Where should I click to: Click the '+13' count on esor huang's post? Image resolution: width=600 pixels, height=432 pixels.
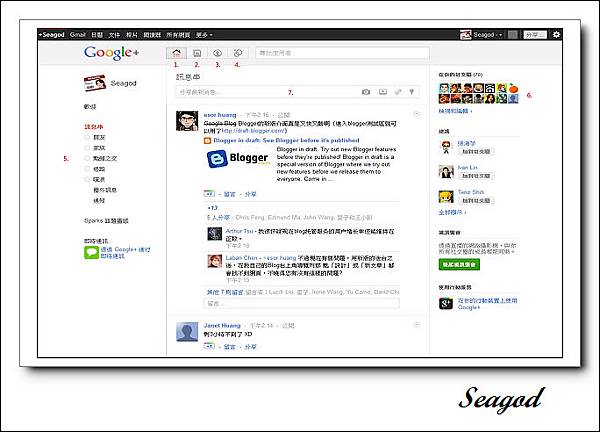pyautogui.click(x=212, y=208)
